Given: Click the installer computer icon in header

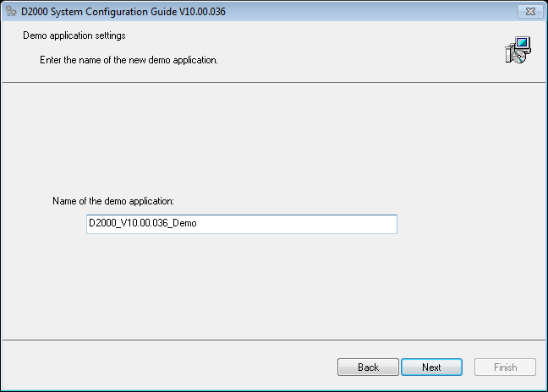Looking at the screenshot, I should tap(517, 51).
